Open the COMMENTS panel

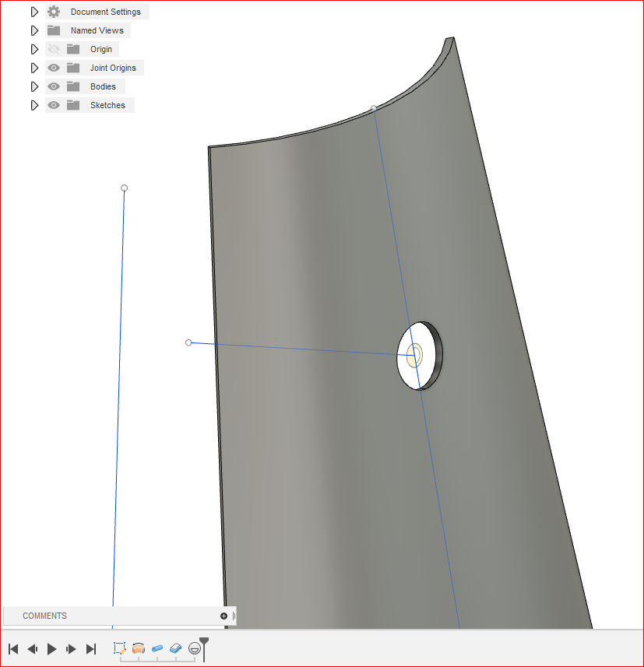coord(44,616)
